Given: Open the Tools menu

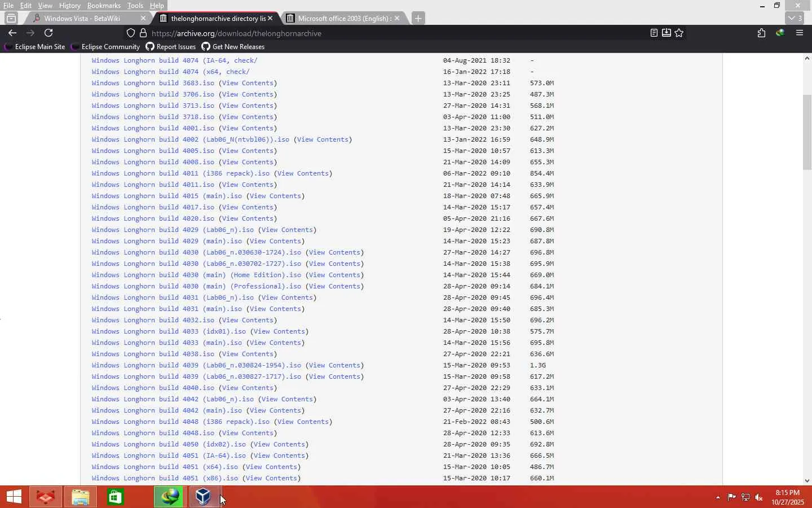Looking at the screenshot, I should click(x=135, y=6).
